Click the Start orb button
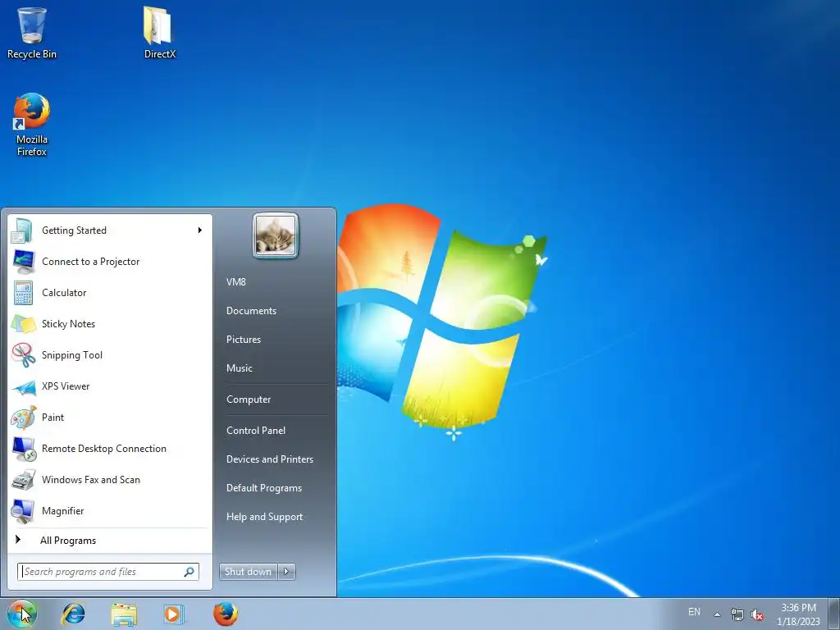 coord(22,614)
